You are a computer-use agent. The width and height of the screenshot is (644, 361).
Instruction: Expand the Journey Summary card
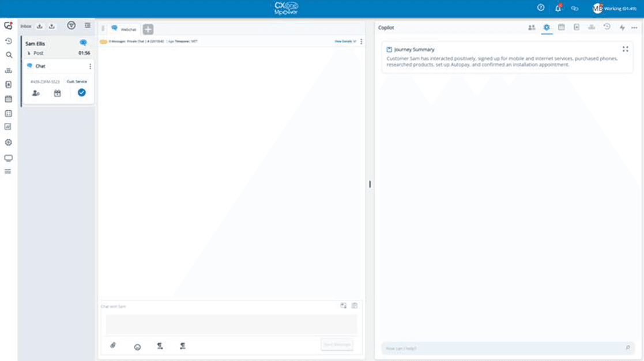[x=625, y=50]
